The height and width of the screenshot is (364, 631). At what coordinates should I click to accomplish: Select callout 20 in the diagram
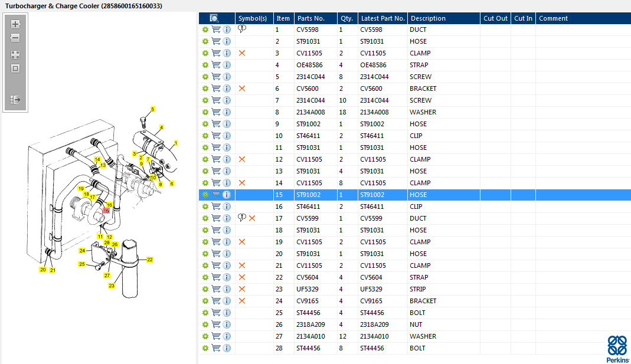[43, 270]
